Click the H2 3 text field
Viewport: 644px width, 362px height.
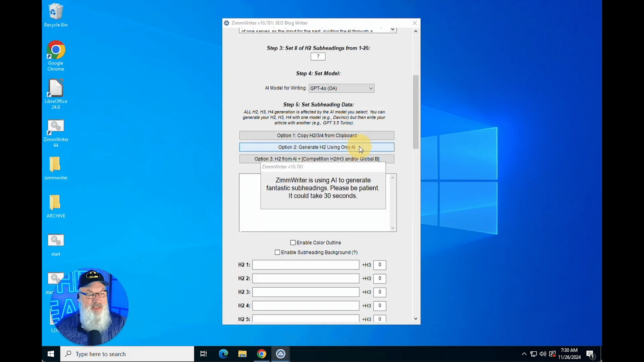coord(306,292)
